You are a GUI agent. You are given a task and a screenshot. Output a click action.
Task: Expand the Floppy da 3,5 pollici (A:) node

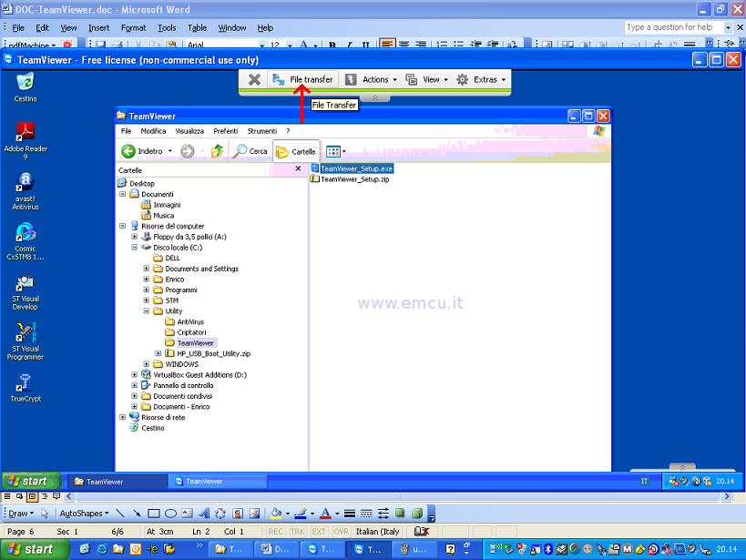tap(134, 237)
